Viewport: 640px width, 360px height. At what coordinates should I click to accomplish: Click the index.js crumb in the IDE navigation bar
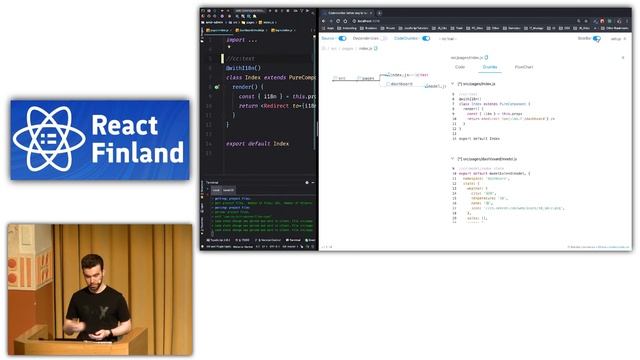click(x=267, y=22)
